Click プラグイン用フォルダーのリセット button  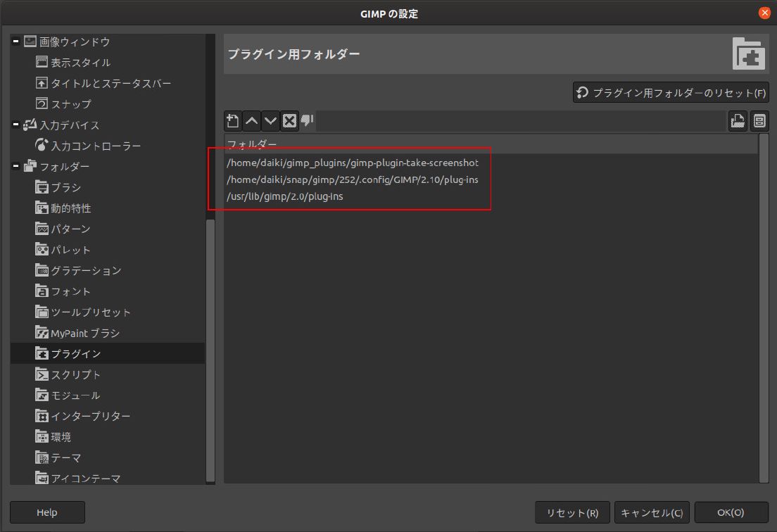tap(671, 93)
